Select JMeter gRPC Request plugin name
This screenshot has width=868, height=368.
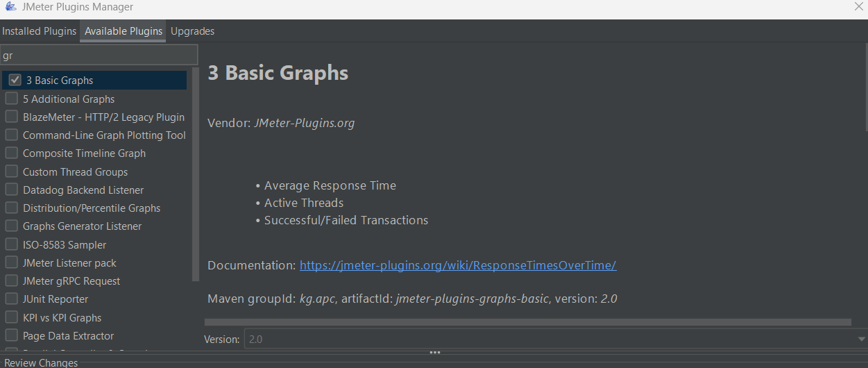pos(71,281)
